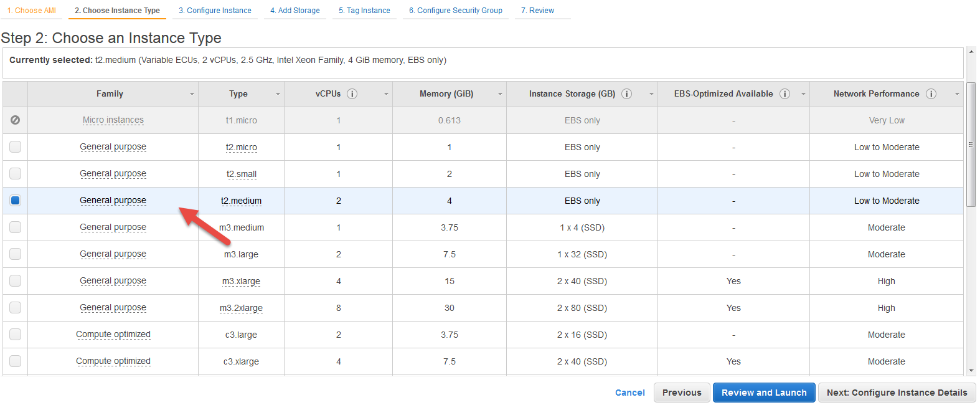Click the Review and Launch button
This screenshot has height=415, width=980.
click(x=763, y=393)
